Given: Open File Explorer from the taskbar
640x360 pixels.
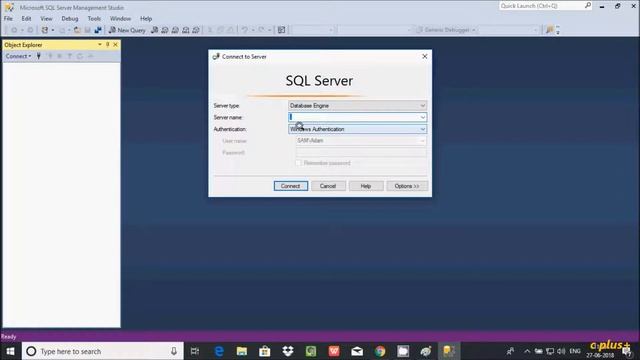Looking at the screenshot, I should 242,351.
